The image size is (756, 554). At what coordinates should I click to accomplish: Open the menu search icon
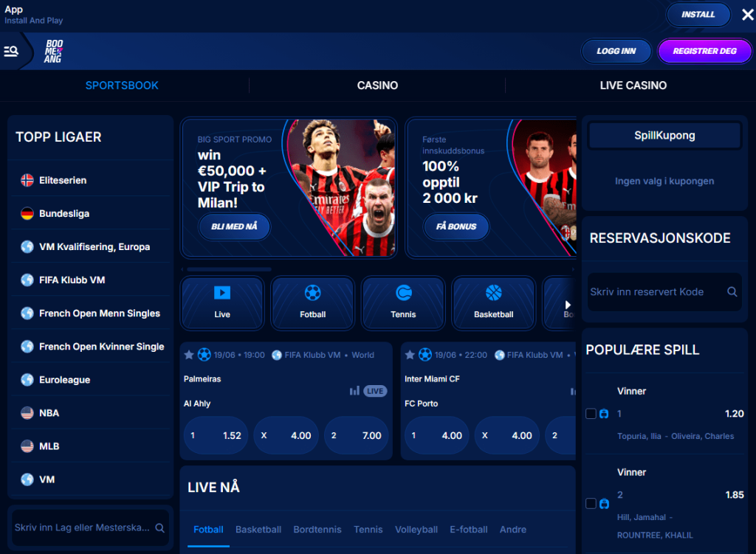click(11, 51)
